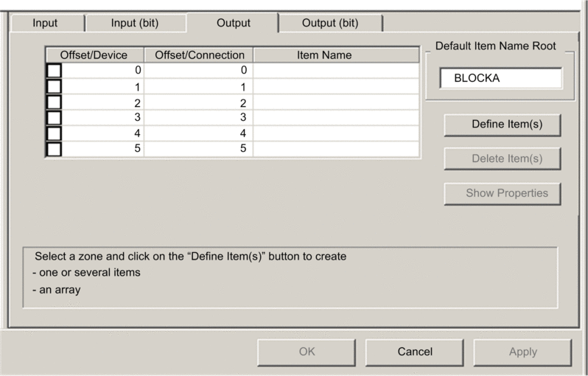Click the Offset/Connection column header
This screenshot has width=588, height=376.
pyautogui.click(x=199, y=55)
